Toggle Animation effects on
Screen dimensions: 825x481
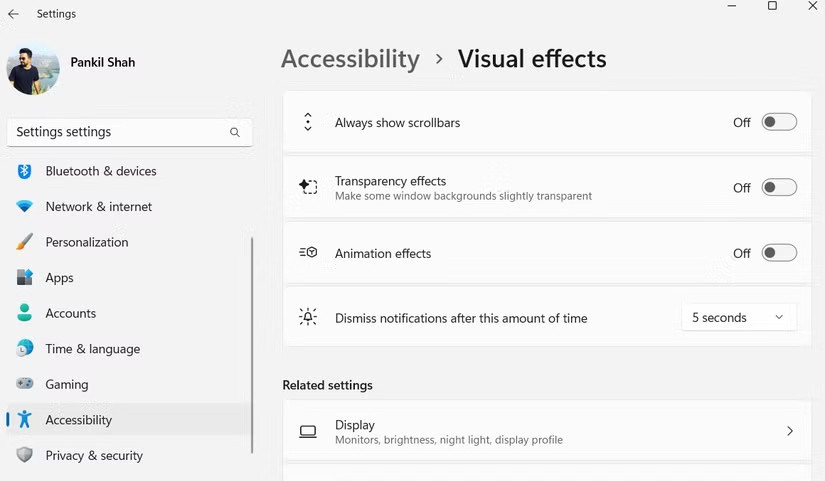pos(779,253)
